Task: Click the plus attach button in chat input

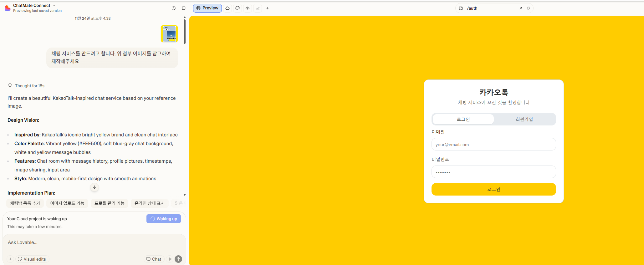Action: 10,259
